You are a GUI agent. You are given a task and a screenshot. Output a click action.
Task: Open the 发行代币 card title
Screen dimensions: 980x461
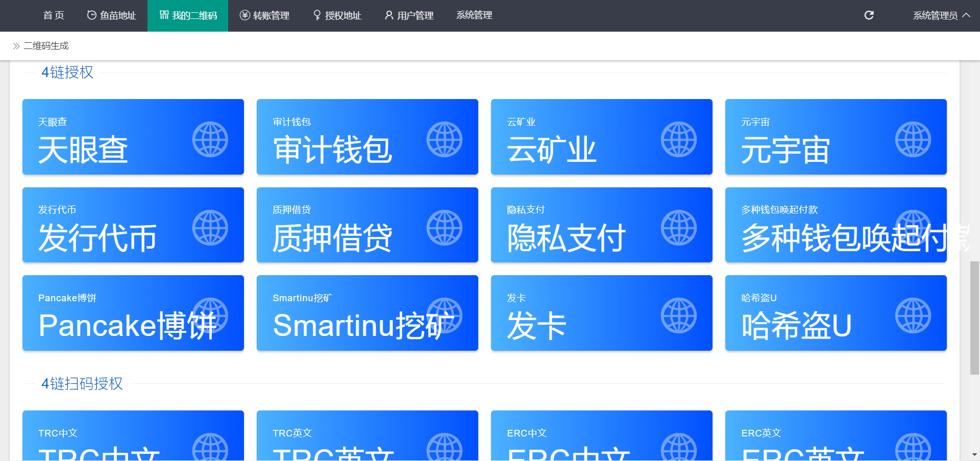pos(97,238)
